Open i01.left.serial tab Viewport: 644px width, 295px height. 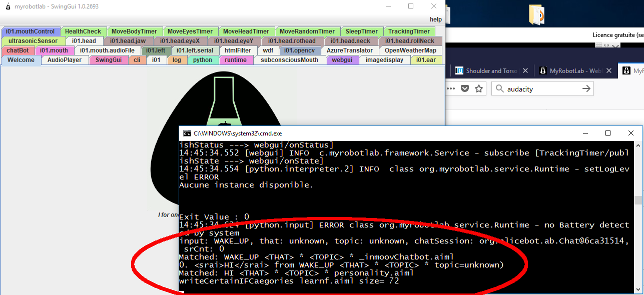(195, 50)
